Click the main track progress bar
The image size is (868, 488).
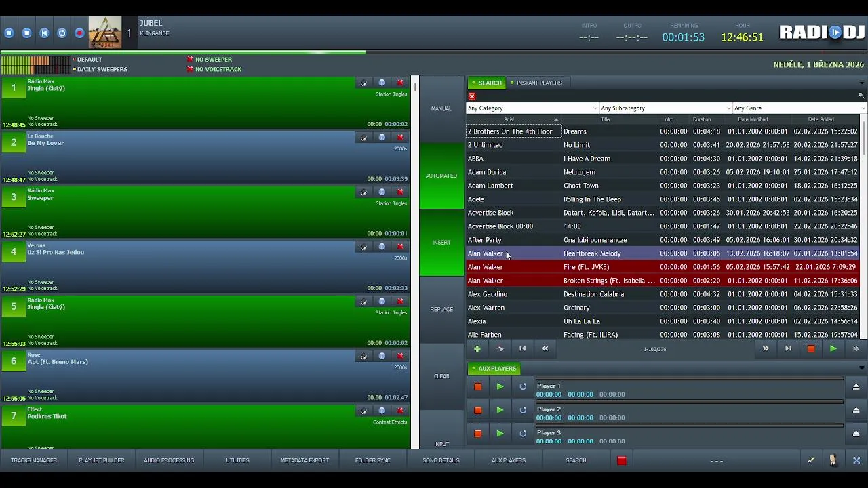(434, 52)
